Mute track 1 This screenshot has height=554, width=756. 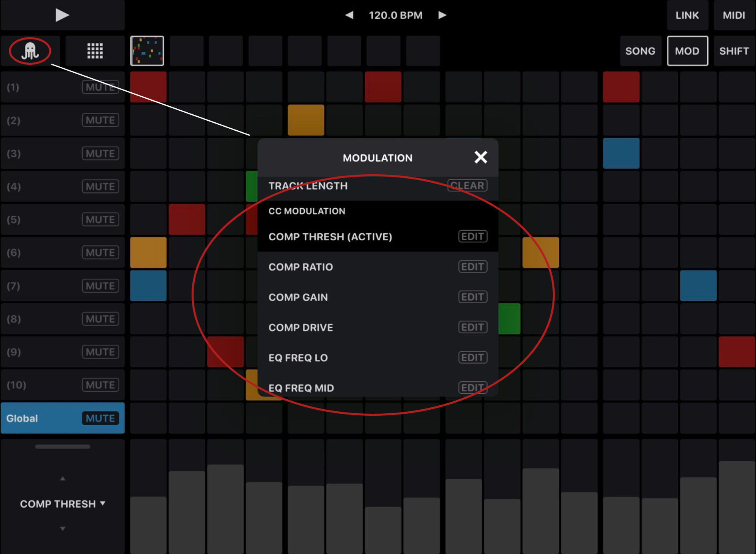tap(100, 87)
